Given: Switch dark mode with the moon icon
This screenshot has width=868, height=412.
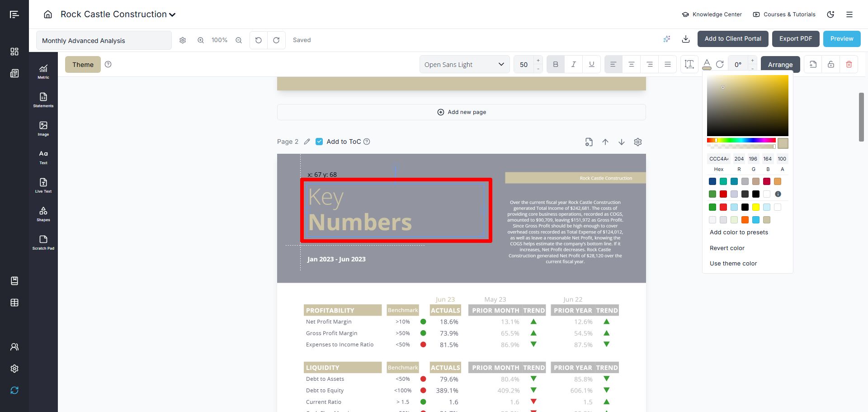Looking at the screenshot, I should point(830,14).
